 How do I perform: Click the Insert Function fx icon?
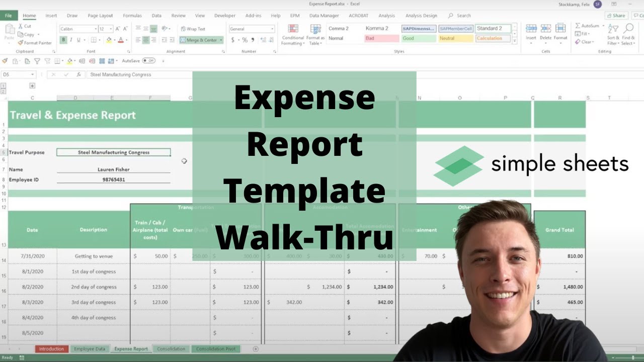(x=78, y=74)
